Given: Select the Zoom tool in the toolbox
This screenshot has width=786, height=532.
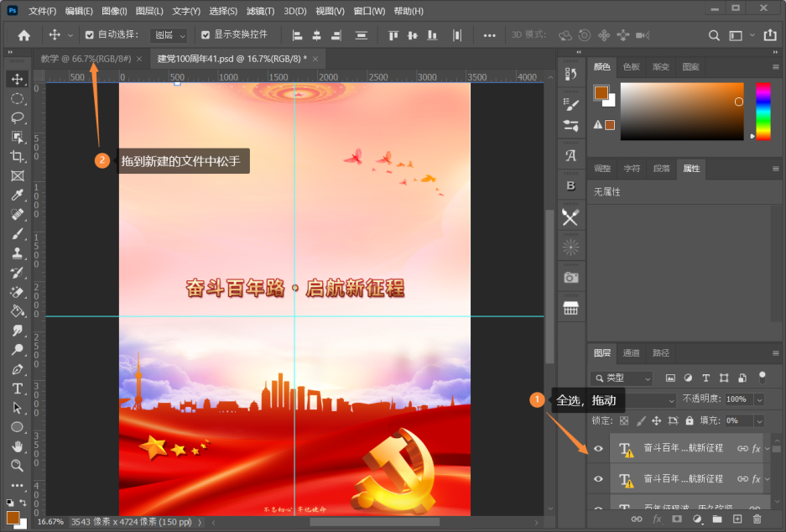Looking at the screenshot, I should 17,466.
